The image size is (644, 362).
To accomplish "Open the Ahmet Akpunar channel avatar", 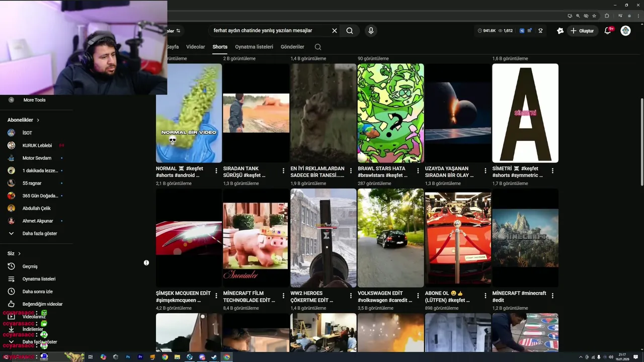I will point(11,221).
